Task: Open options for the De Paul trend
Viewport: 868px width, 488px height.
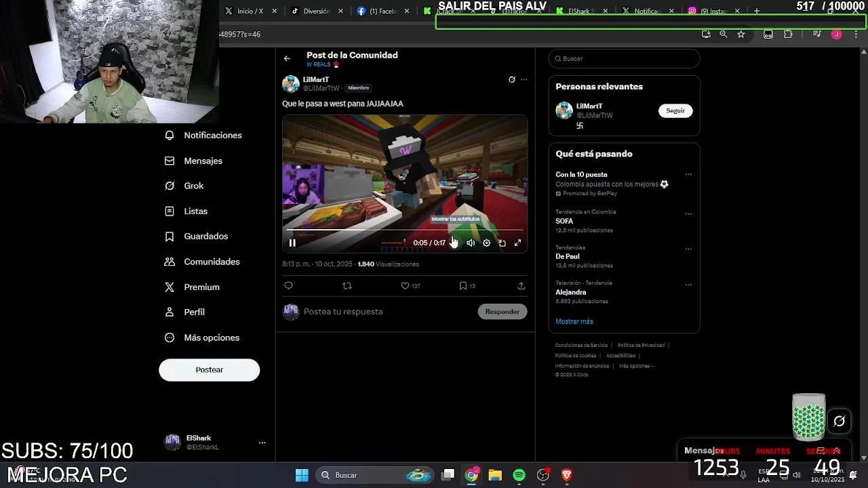Action: 688,249
